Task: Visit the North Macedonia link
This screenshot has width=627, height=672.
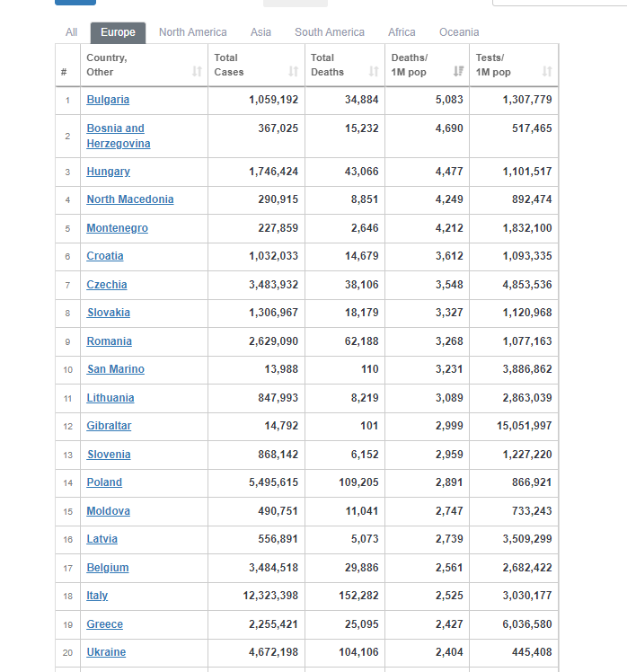Action: coord(130,199)
